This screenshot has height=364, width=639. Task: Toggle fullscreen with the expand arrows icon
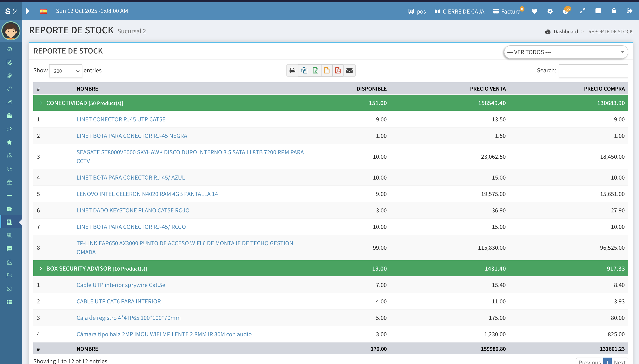[x=582, y=11]
